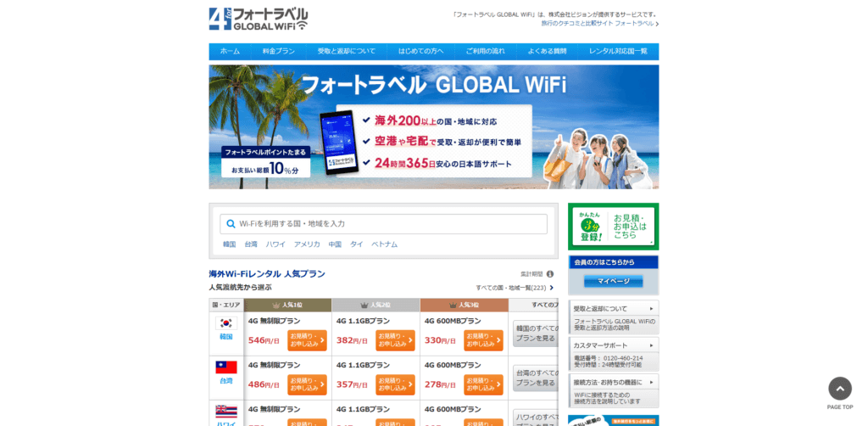Select the 中国 quick link
The height and width of the screenshot is (426, 868).
[x=335, y=244]
